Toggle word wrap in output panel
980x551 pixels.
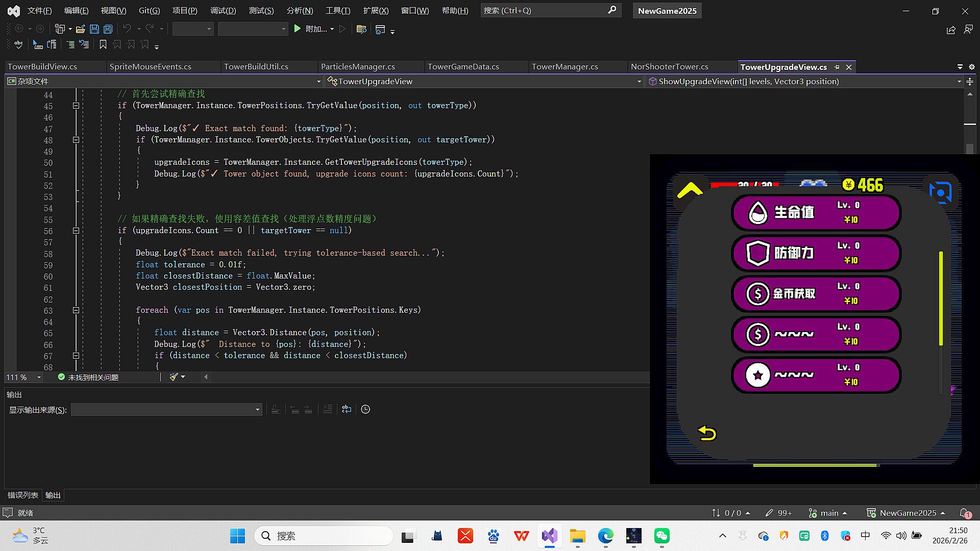click(347, 409)
